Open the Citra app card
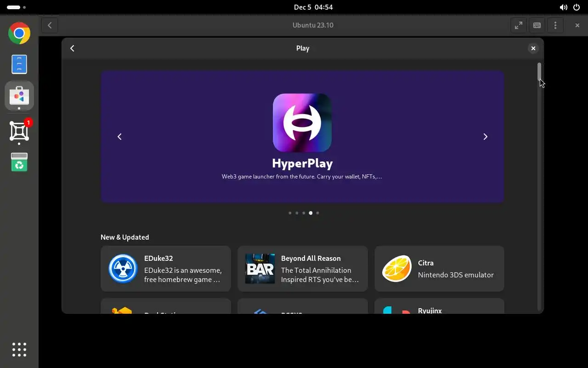Image resolution: width=588 pixels, height=368 pixels. pyautogui.click(x=440, y=269)
